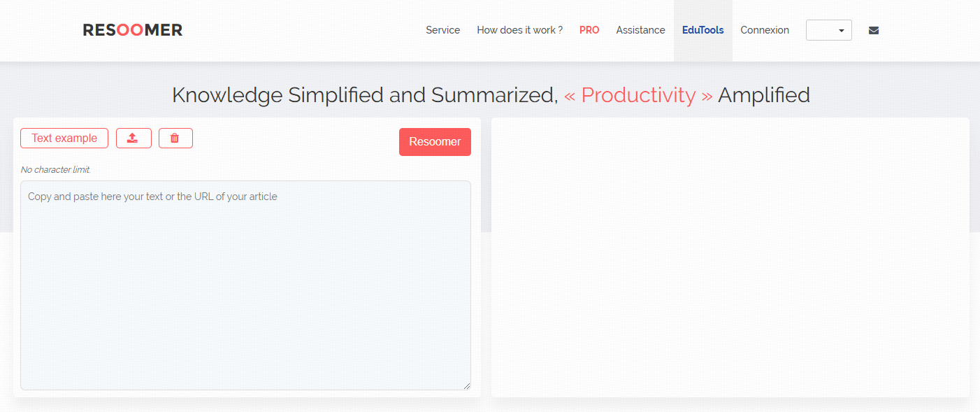Click the Knowledge Simplified and Summarized heading
The image size is (980, 412).
(x=365, y=95)
